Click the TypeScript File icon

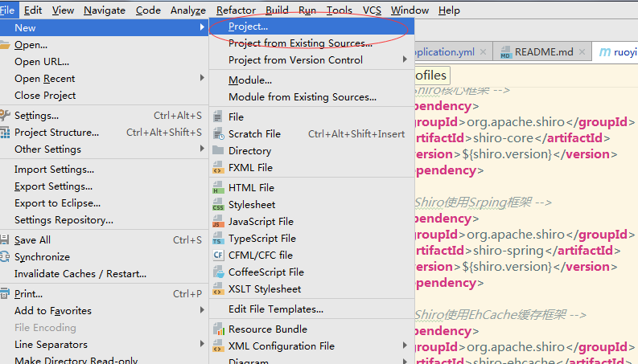(218, 238)
